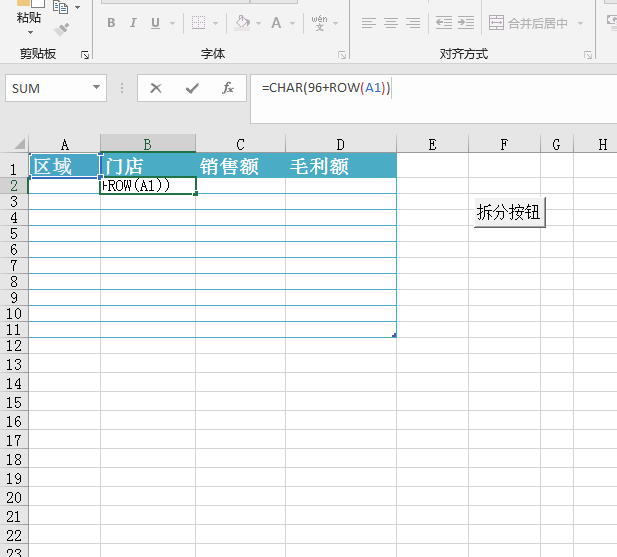This screenshot has height=557, width=617.
Task: Select column F header
Action: pos(504,144)
